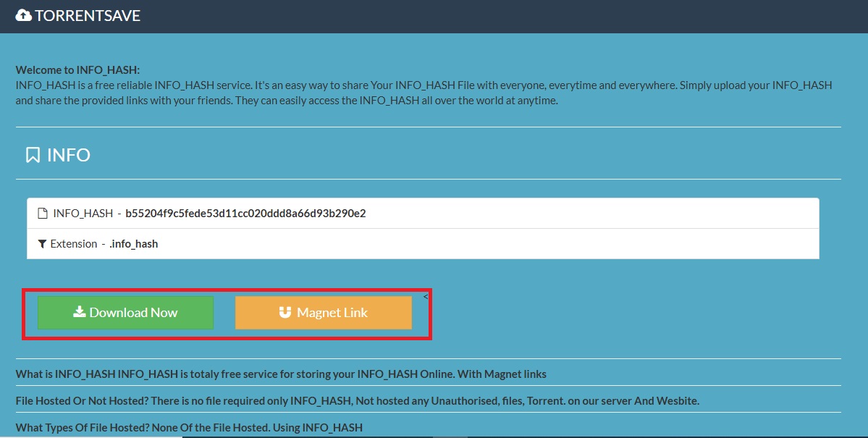Click the INFO_HASH label in the info box

tap(83, 214)
